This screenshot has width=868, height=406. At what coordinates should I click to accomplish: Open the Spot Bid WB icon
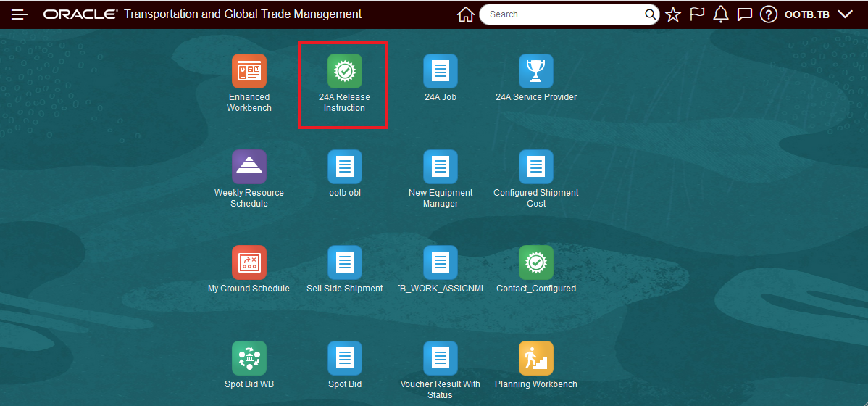(x=249, y=358)
